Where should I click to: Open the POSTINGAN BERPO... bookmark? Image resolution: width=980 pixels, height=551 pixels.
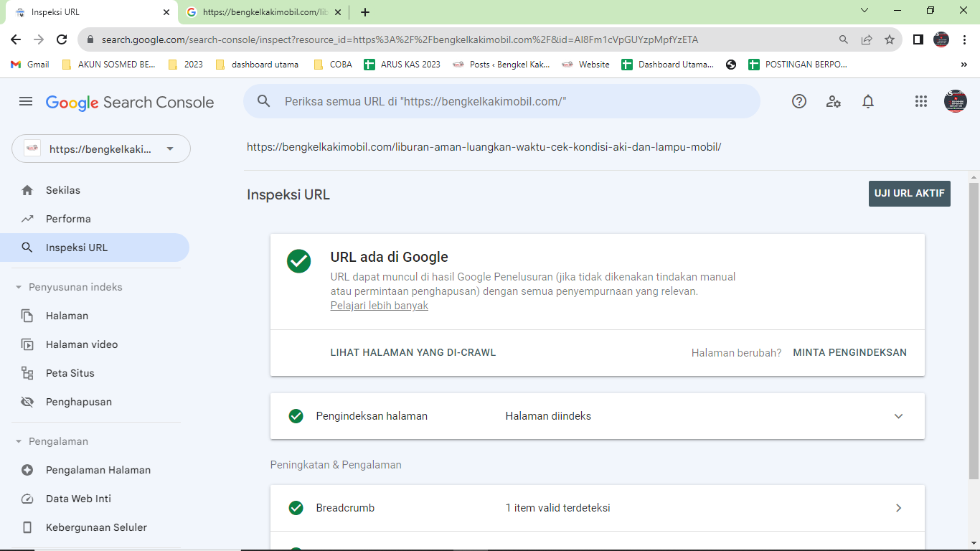798,65
